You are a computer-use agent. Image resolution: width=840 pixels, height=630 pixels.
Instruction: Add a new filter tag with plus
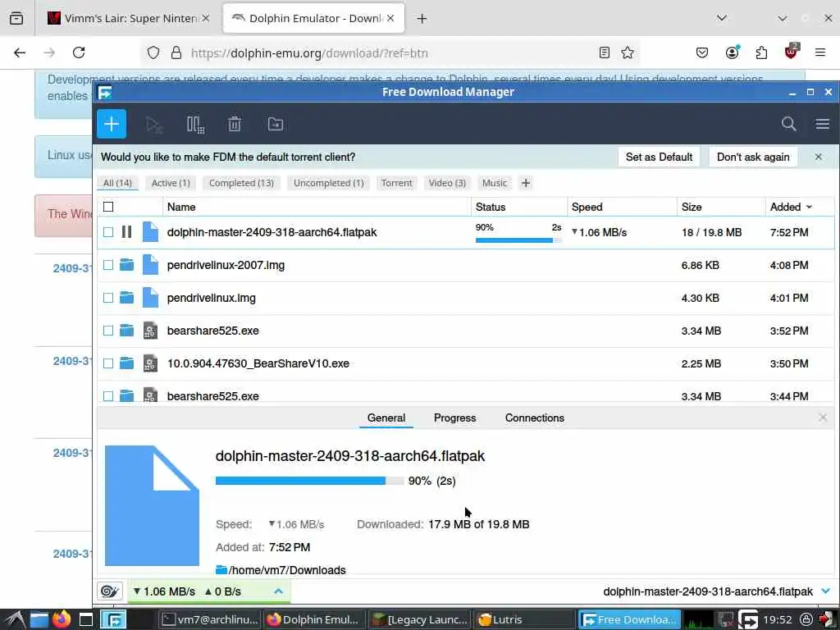click(526, 183)
